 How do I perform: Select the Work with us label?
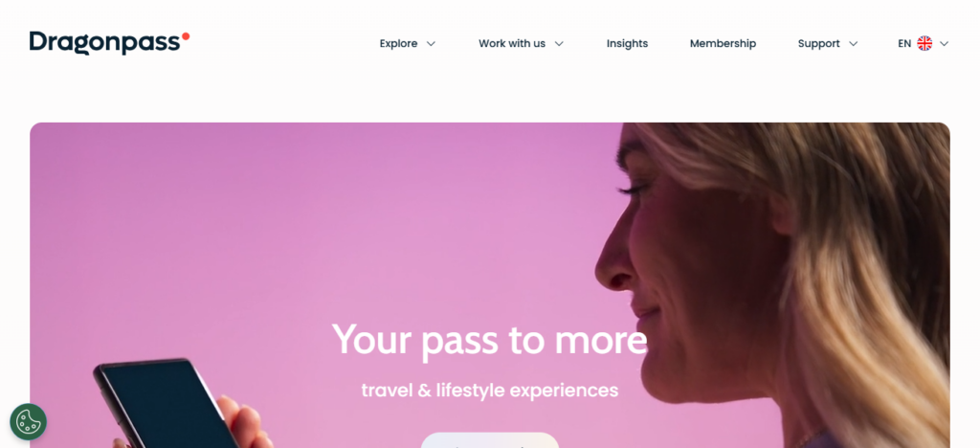[512, 44]
